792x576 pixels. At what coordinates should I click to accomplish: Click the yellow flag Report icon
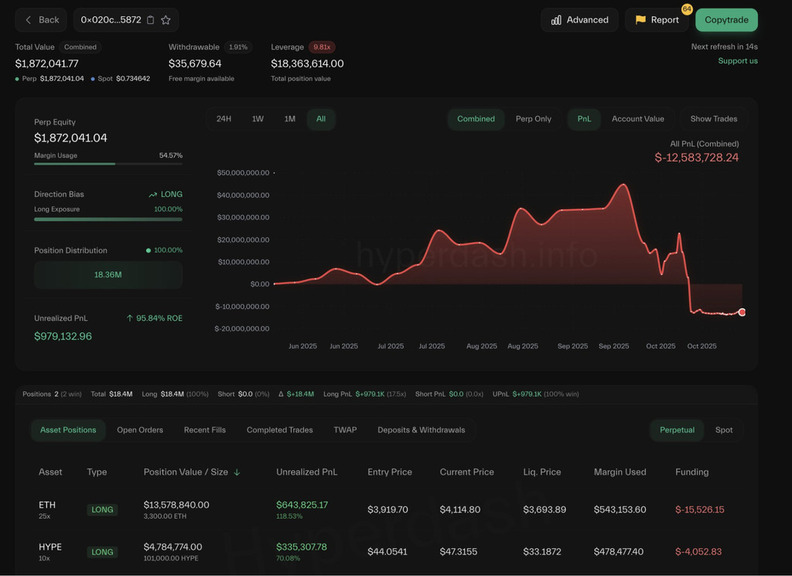click(641, 20)
